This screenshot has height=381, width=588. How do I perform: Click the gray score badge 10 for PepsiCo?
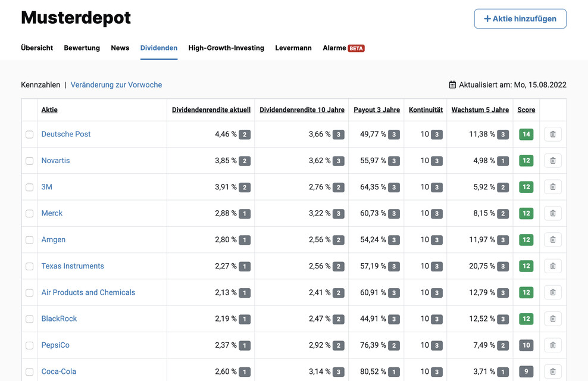(526, 345)
